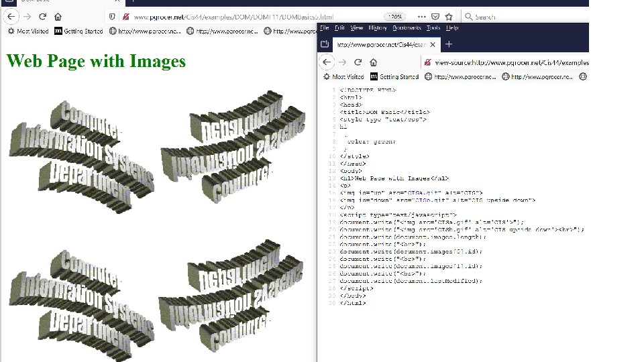Click bottom-right upside-down CIS image
The height and width of the screenshot is (362, 644).
click(231, 296)
